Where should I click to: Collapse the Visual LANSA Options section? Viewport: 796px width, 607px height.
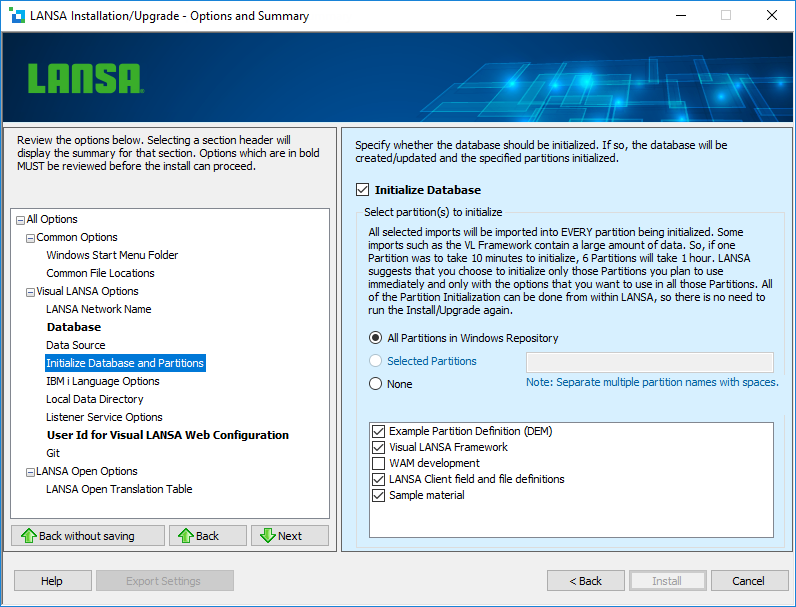coord(30,292)
